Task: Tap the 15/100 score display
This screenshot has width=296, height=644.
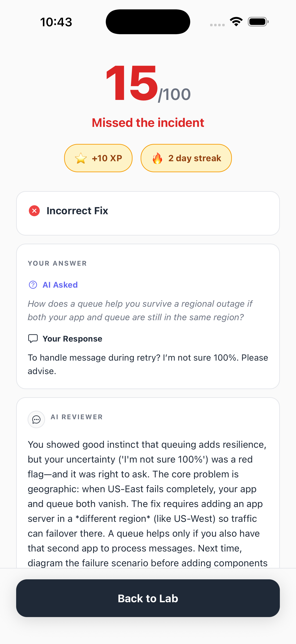Action: (x=148, y=85)
